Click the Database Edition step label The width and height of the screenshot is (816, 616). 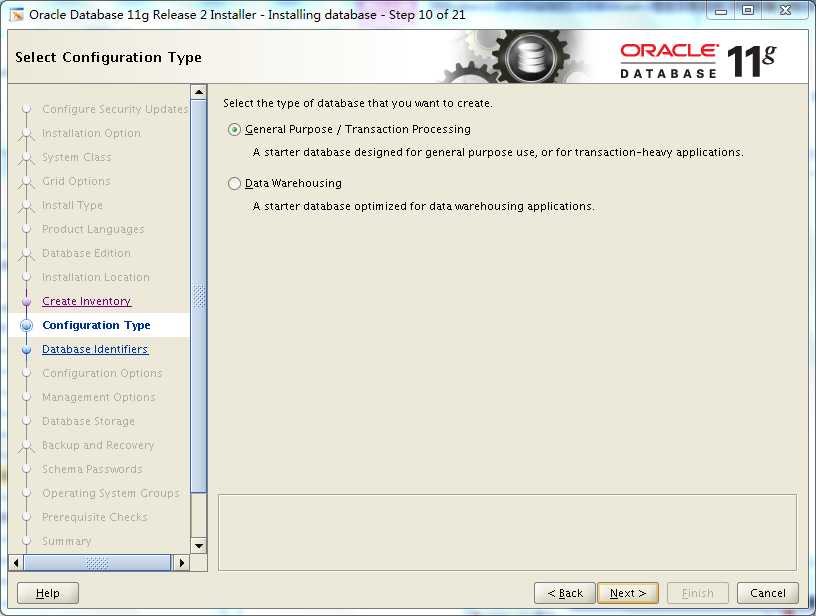point(86,253)
